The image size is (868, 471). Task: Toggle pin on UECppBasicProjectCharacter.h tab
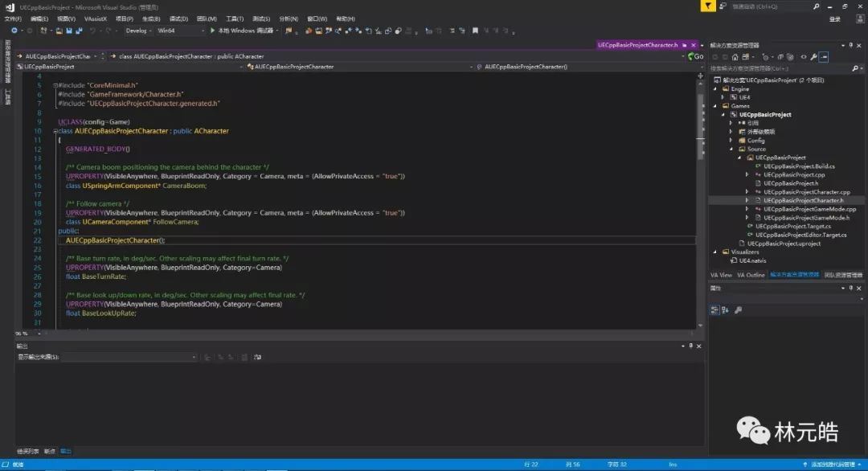click(x=686, y=45)
